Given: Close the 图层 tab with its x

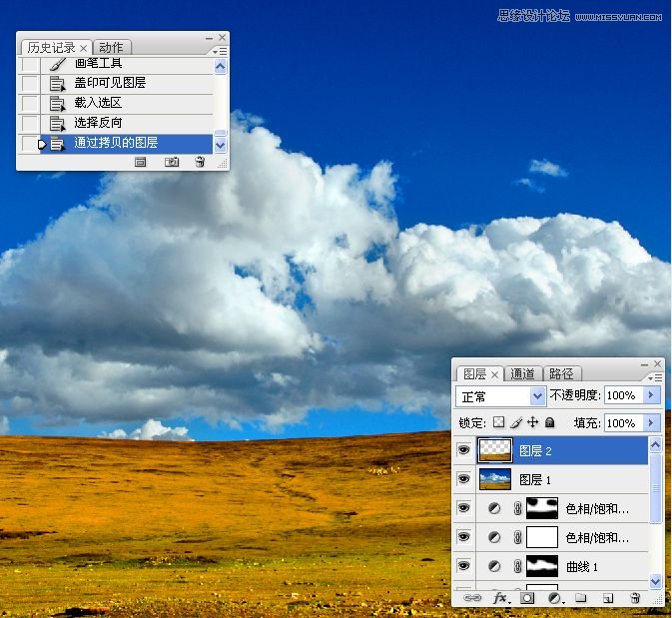Looking at the screenshot, I should click(494, 375).
